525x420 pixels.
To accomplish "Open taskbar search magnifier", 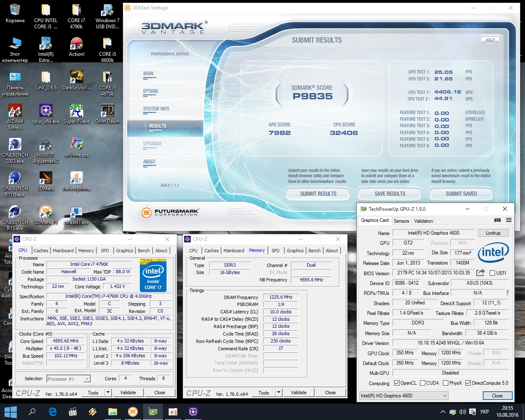I will click(x=32, y=412).
